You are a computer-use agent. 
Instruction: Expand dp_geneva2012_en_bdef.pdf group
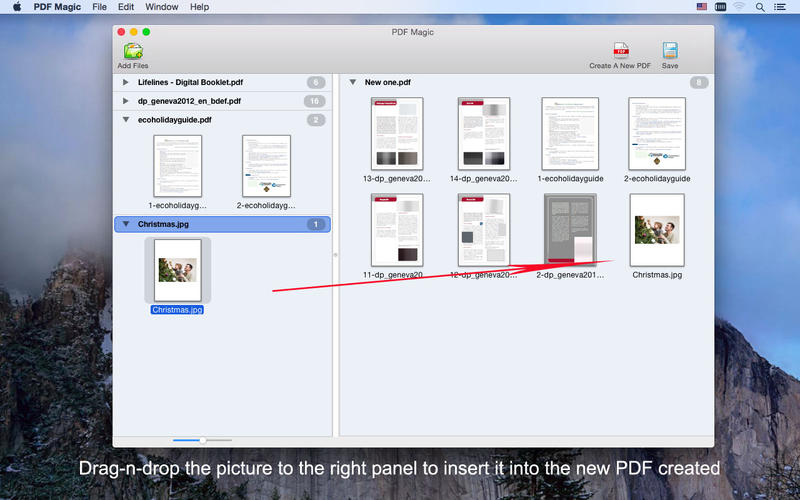(125, 101)
